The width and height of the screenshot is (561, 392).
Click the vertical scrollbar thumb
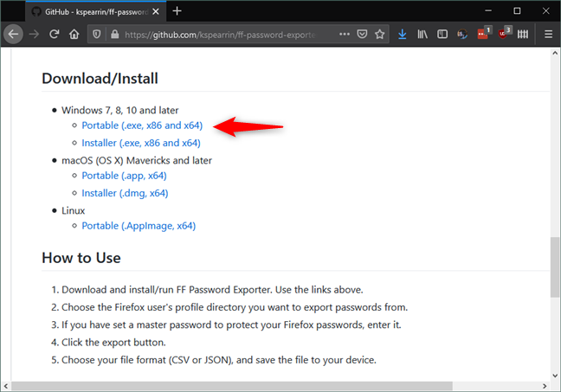555,267
